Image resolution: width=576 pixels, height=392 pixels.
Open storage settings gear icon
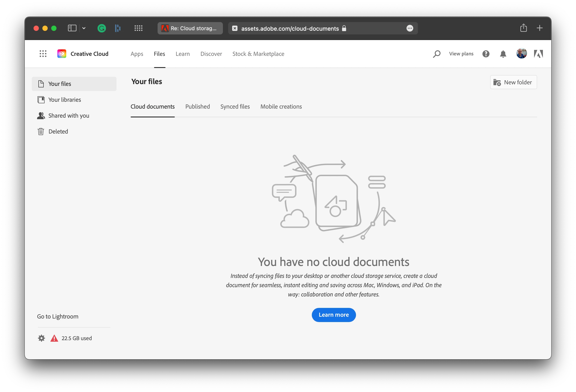[41, 338]
